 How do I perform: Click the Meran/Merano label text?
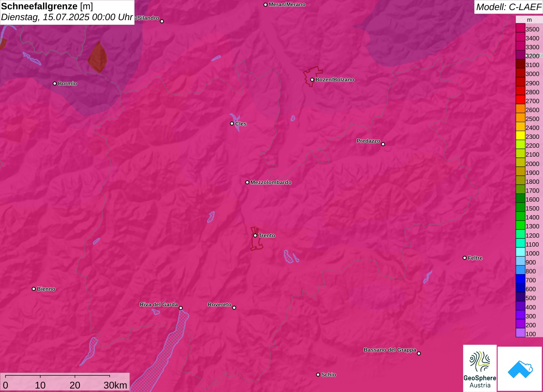click(x=287, y=4)
